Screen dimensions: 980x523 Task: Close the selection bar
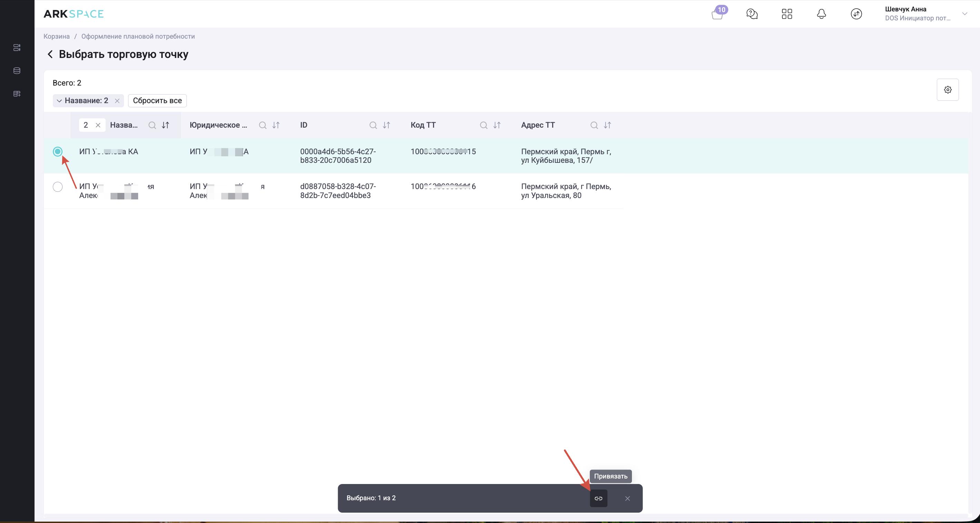click(x=627, y=498)
